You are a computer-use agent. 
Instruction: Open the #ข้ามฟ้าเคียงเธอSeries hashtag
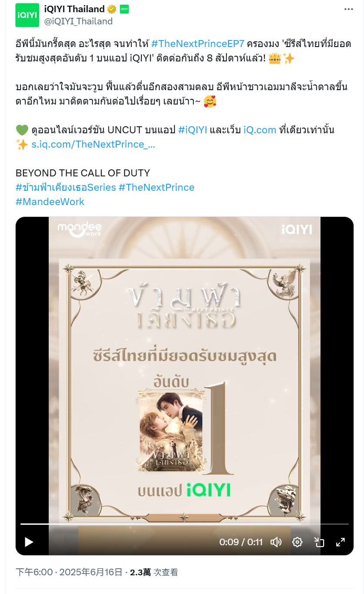pos(66,187)
